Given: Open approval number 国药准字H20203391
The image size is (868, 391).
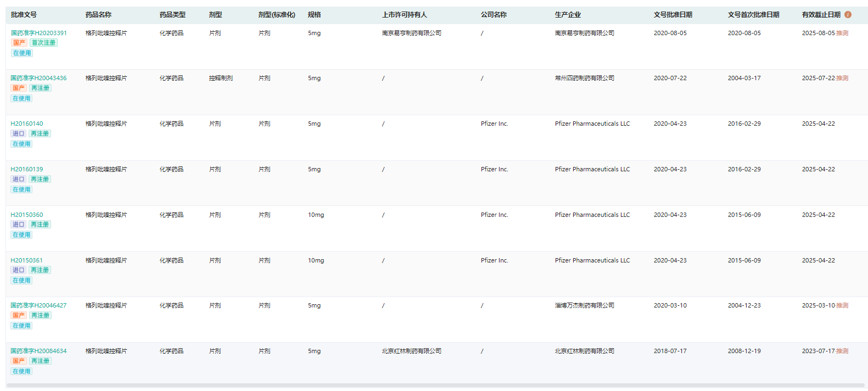Looking at the screenshot, I should click(x=38, y=33).
